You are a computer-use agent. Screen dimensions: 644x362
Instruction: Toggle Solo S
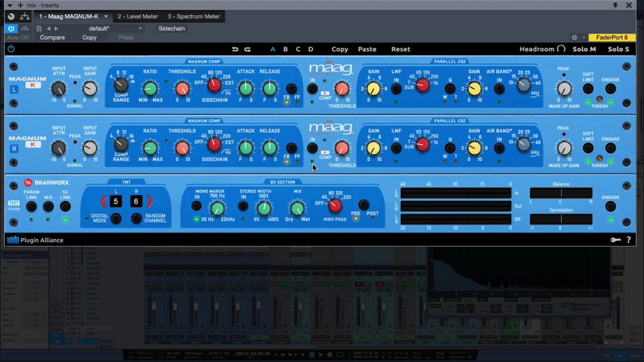(618, 49)
